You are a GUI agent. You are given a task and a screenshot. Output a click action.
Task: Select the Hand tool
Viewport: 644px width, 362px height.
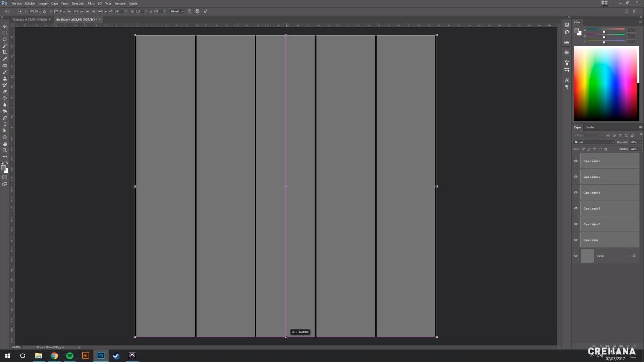point(5,144)
